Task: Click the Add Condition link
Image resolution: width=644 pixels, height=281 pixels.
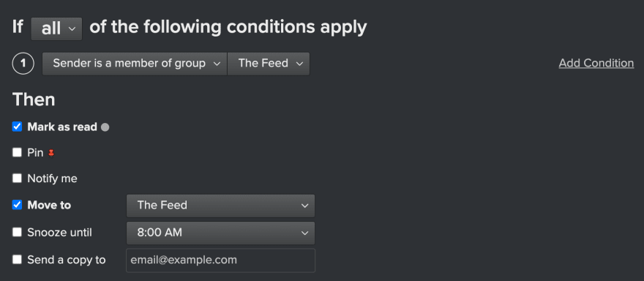Action: pyautogui.click(x=596, y=63)
